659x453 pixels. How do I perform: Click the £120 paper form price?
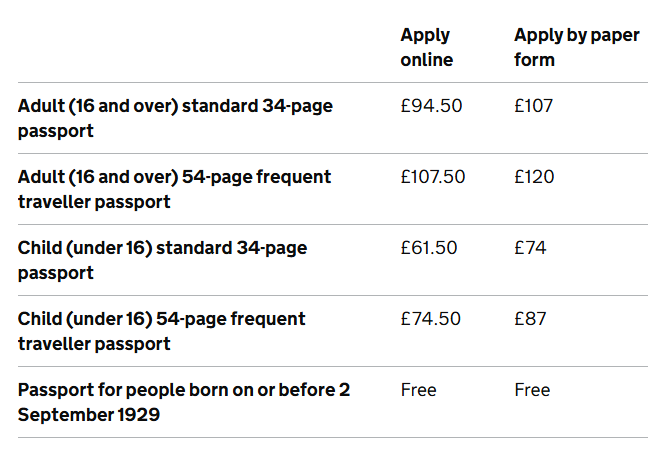(534, 177)
